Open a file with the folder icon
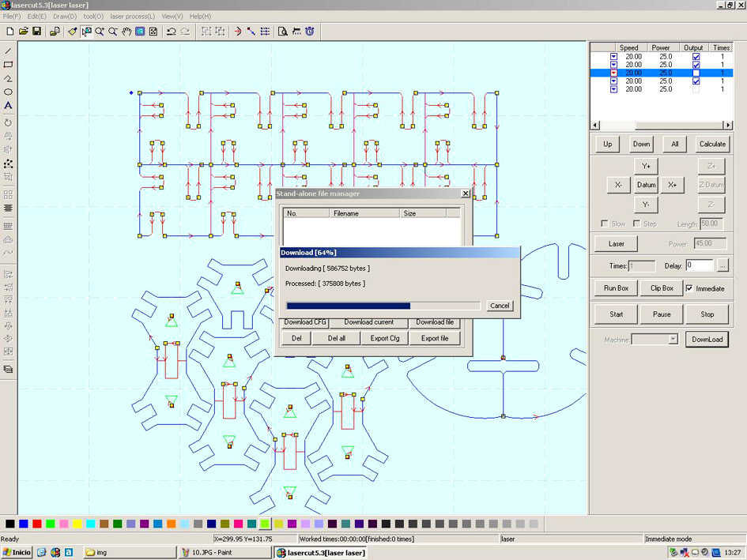This screenshot has height=560, width=747. tap(24, 32)
